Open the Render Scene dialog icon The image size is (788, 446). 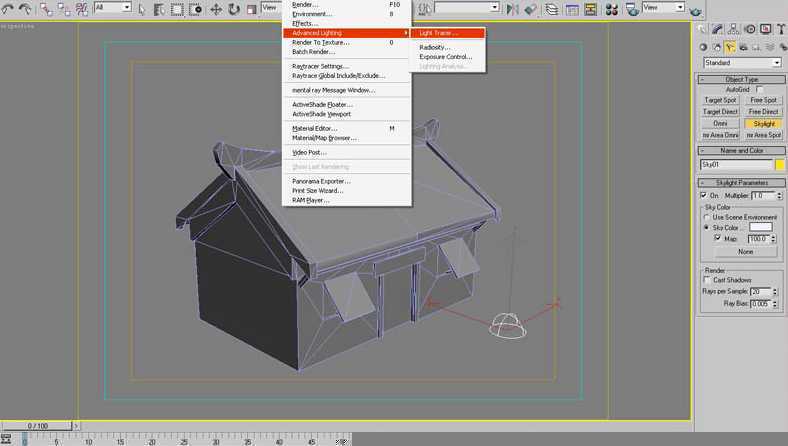click(632, 9)
